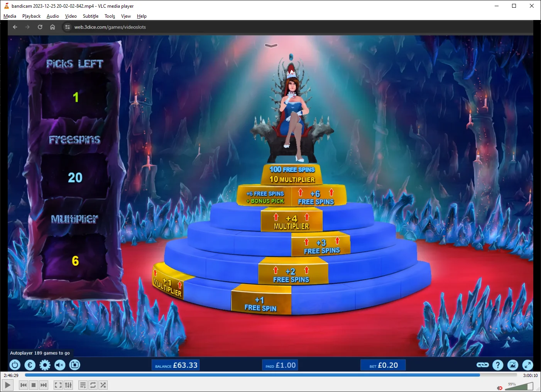Minimize the VLC media player window
This screenshot has width=541, height=392.
tap(497, 6)
